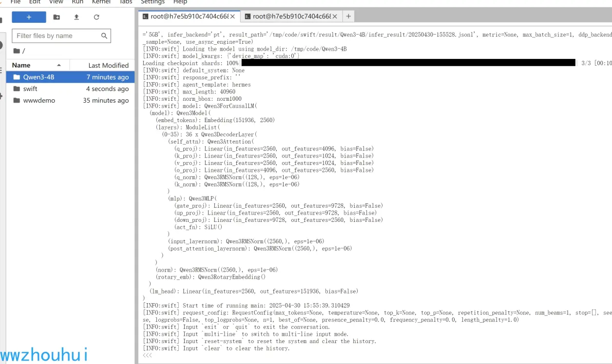The height and width of the screenshot is (364, 612).
Task: Click the terminal input prompt '<<<'
Action: click(x=147, y=356)
